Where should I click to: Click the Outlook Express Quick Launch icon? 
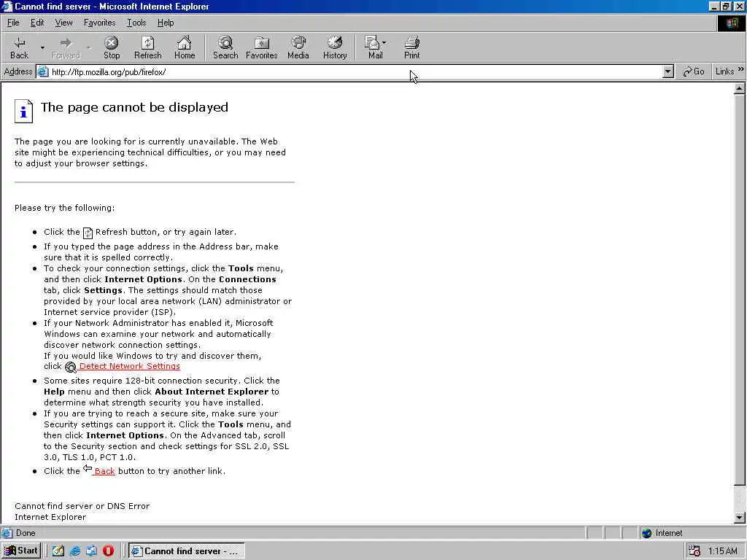91,551
